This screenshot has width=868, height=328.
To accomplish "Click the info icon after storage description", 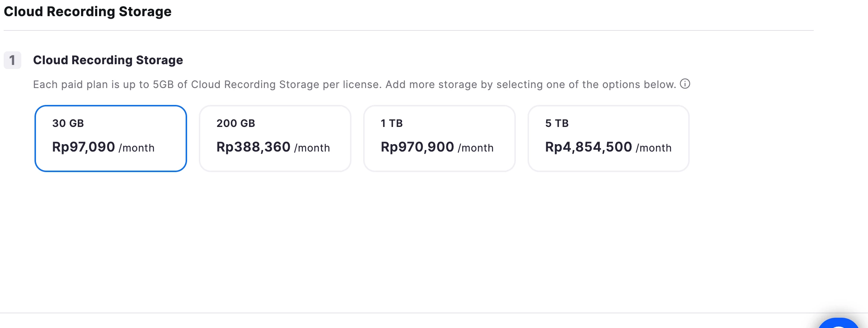I will (685, 84).
